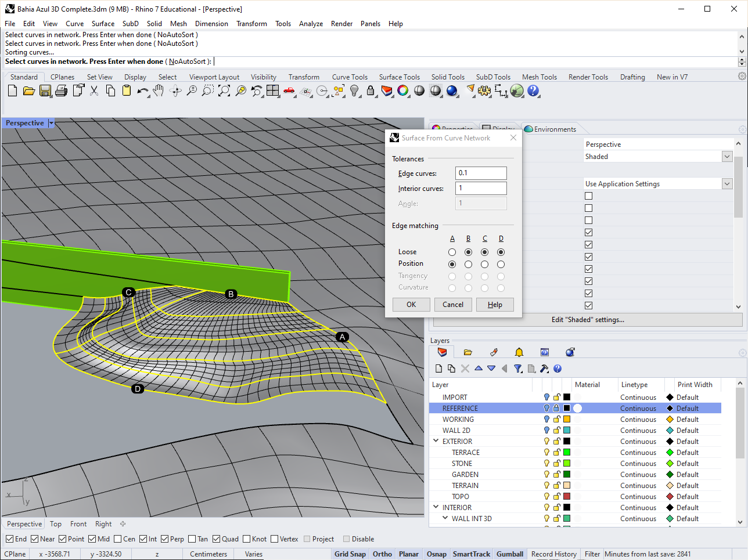The width and height of the screenshot is (748, 560).
Task: Toggle the Cen osnap checkbox
Action: [118, 539]
